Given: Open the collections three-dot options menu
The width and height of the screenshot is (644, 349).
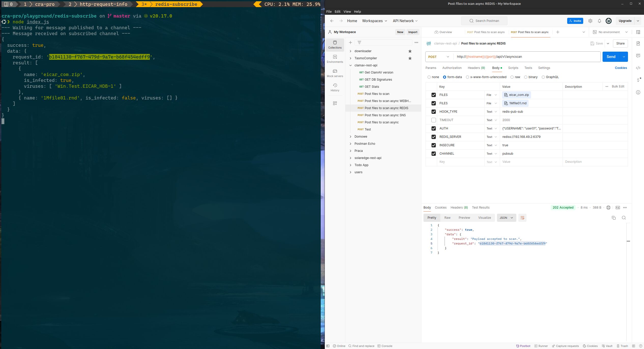Looking at the screenshot, I should pos(416,42).
